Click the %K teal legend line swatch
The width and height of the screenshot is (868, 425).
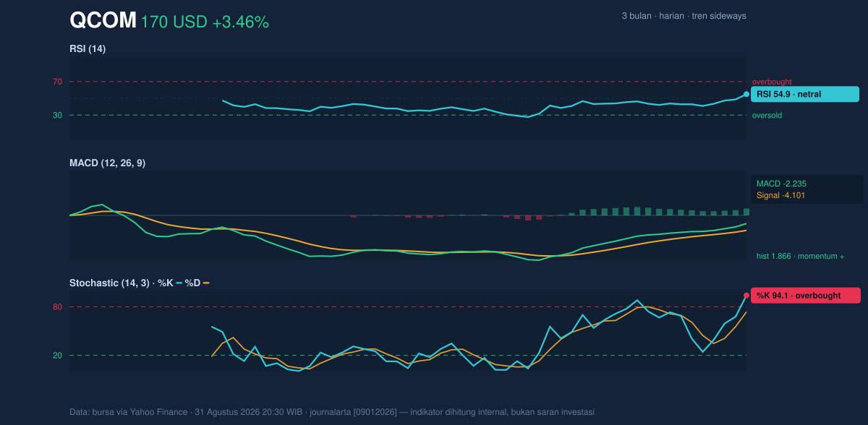coord(179,283)
